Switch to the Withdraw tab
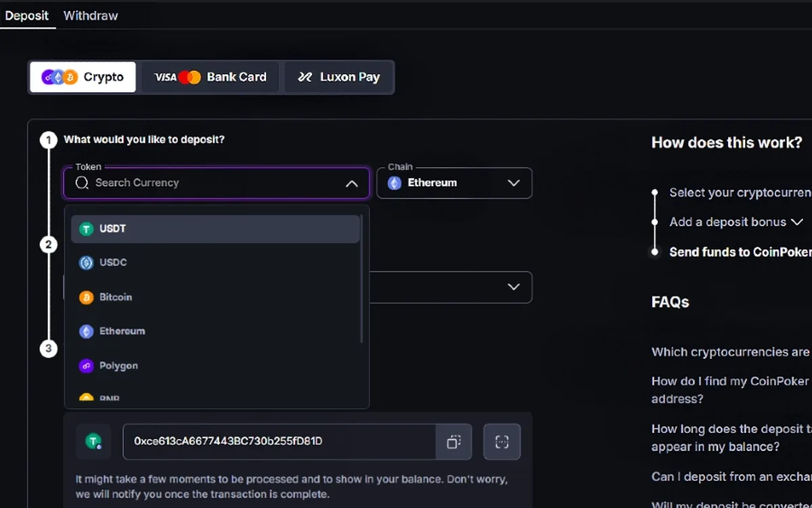This screenshot has height=508, width=812. [x=91, y=15]
